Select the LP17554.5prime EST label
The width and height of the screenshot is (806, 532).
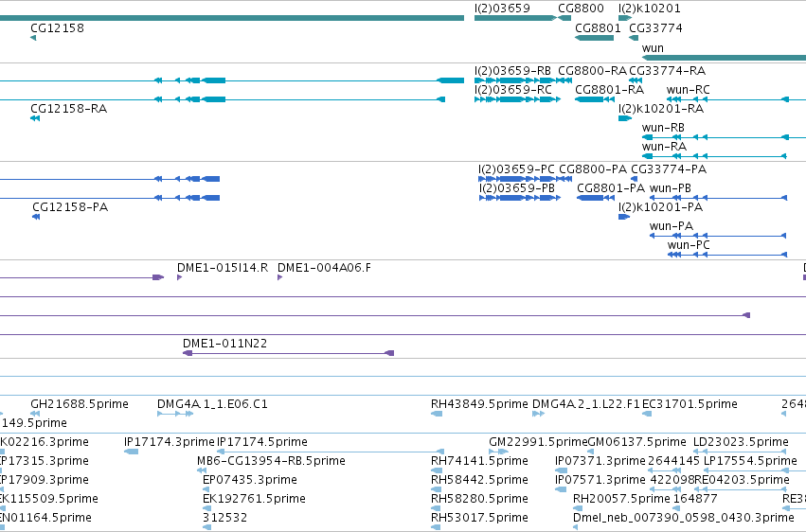click(750, 461)
